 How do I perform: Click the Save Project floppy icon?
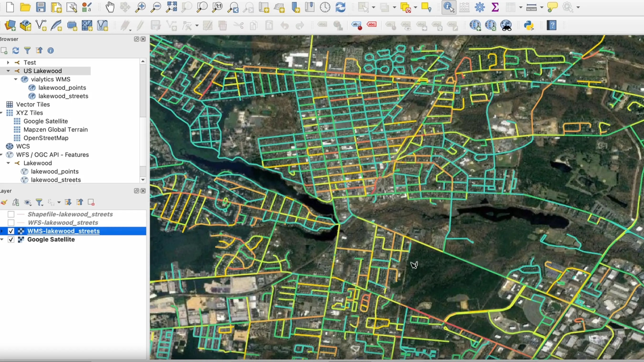pos(41,7)
